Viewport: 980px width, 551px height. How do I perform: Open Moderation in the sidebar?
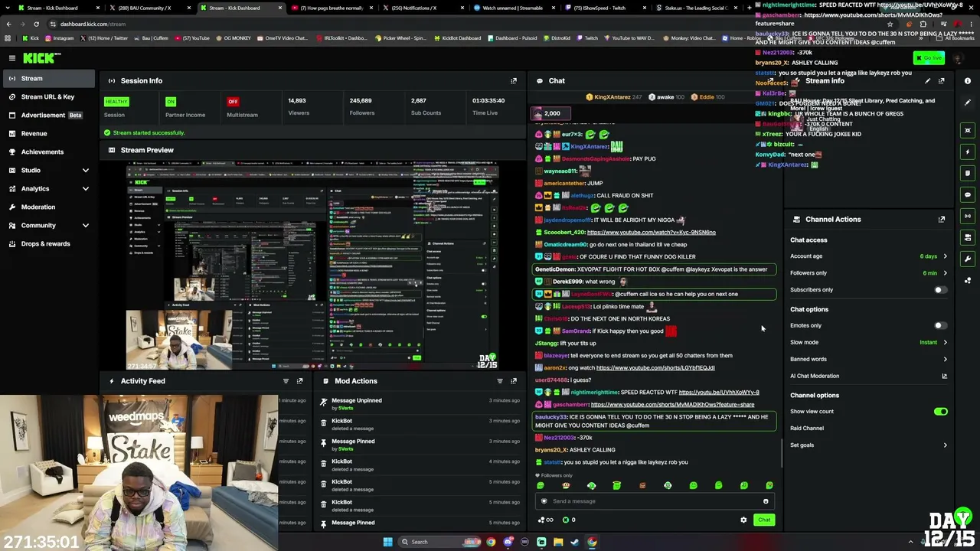48,207
